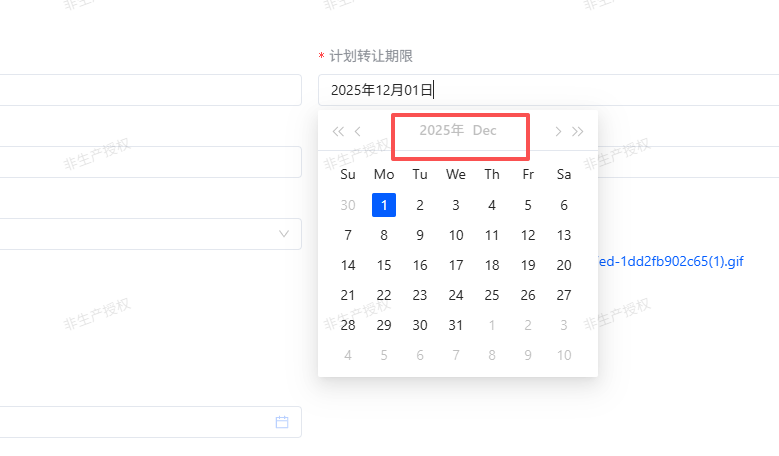779x456 pixels.
Task: Pick December 15 on the calendar
Action: [x=384, y=265]
